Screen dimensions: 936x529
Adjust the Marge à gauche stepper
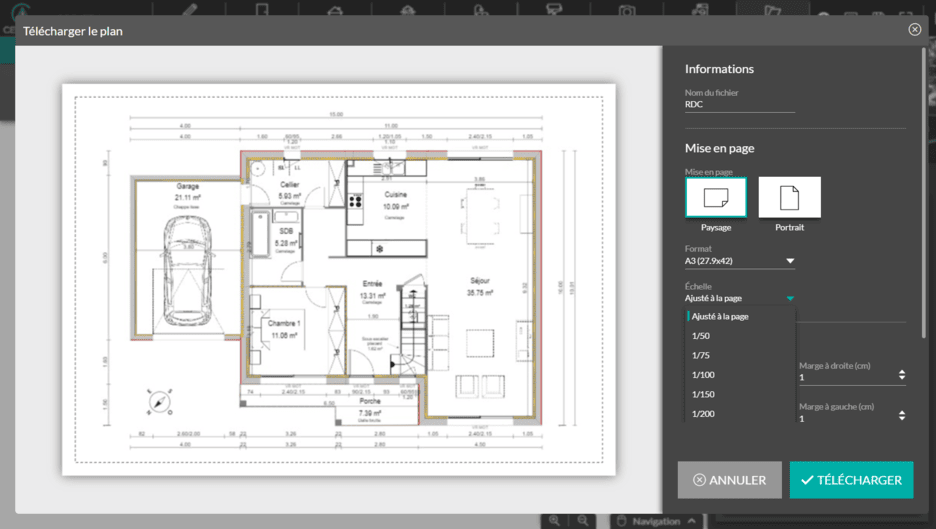click(x=902, y=417)
